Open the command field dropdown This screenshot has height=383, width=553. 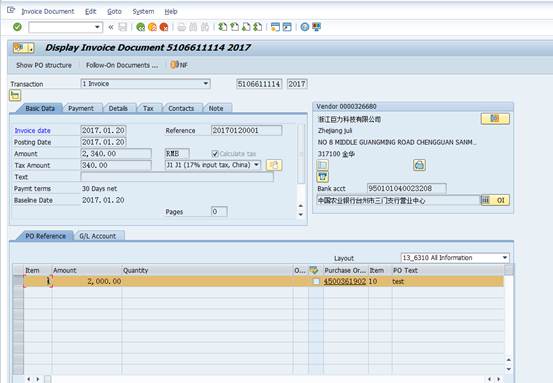pos(97,27)
